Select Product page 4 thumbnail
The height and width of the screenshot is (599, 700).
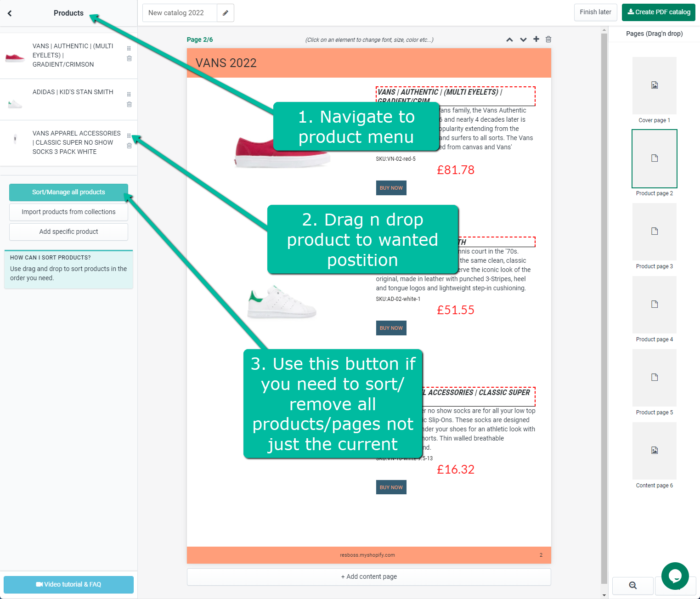point(655,305)
